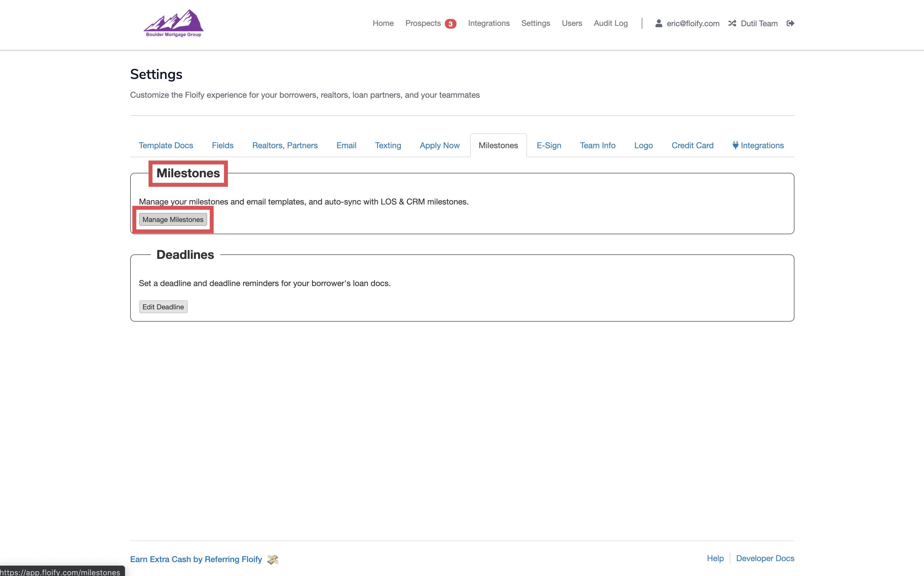Image resolution: width=924 pixels, height=576 pixels.
Task: Click the Boulder Mortgage Group logo
Action: click(173, 23)
